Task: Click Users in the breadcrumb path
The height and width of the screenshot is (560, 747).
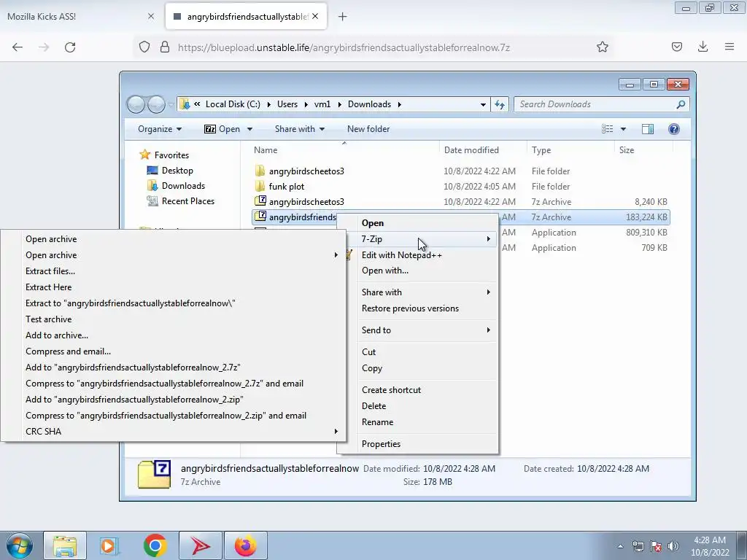Action: point(287,104)
